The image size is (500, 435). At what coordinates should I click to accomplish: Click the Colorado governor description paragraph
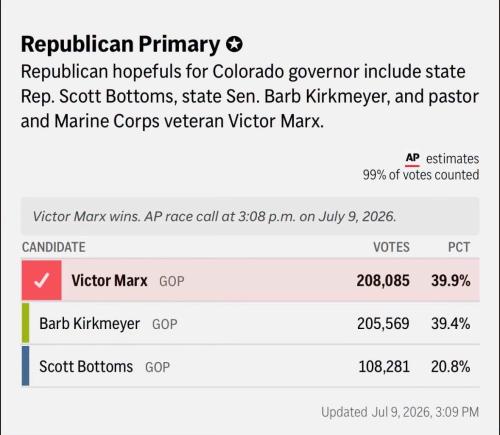coord(250,96)
